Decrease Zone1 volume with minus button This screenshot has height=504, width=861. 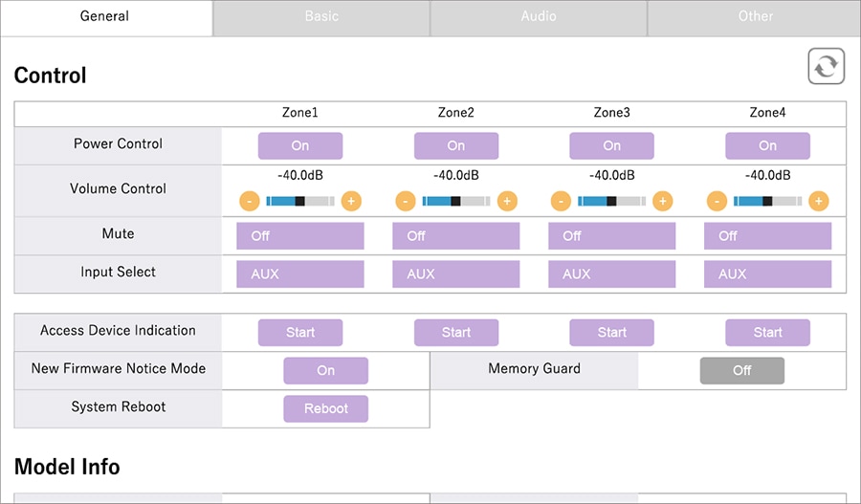[x=249, y=201]
